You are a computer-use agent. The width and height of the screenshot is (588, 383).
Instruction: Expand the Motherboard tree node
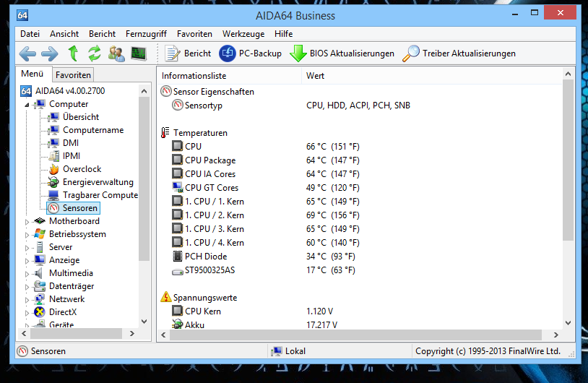pos(27,222)
